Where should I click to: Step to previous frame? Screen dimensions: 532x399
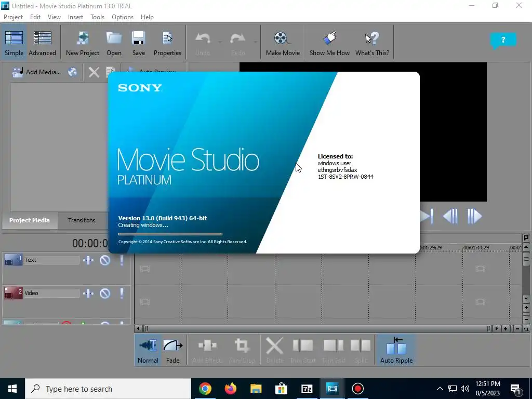450,216
